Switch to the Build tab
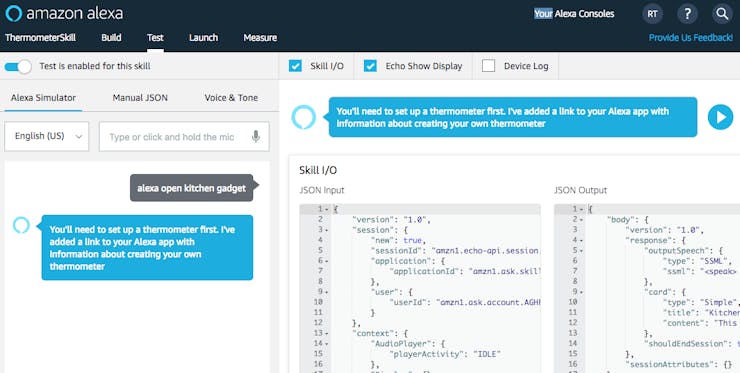Viewport: 740px width, 373px height. (x=111, y=38)
